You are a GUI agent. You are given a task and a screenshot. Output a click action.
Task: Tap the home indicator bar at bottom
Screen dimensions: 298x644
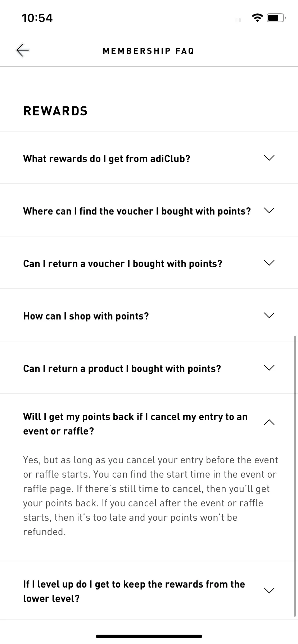149,636
